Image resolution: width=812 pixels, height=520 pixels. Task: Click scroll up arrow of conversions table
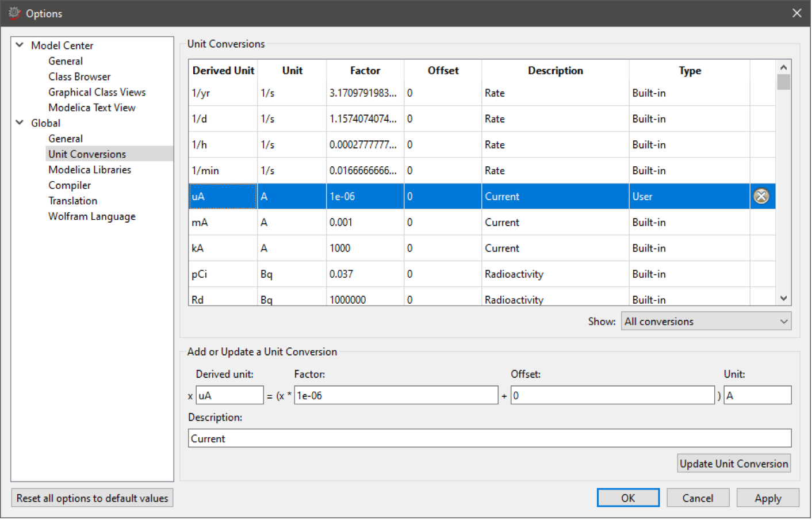click(784, 67)
